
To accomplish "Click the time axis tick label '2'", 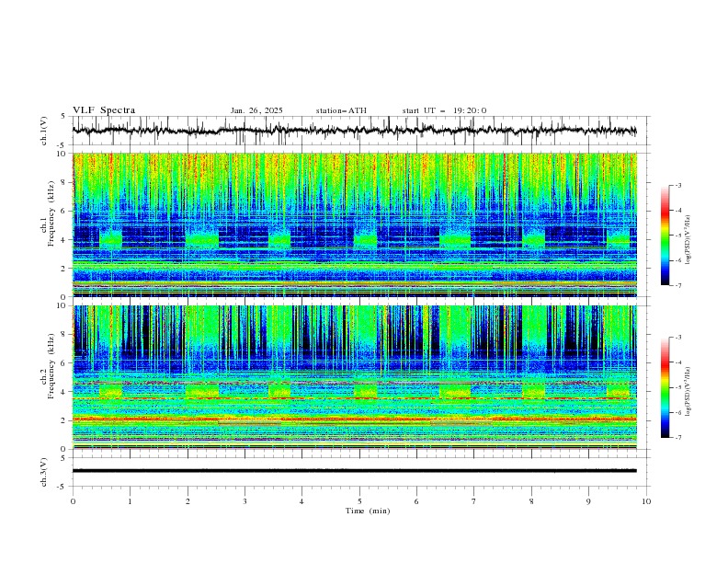I will click(188, 501).
